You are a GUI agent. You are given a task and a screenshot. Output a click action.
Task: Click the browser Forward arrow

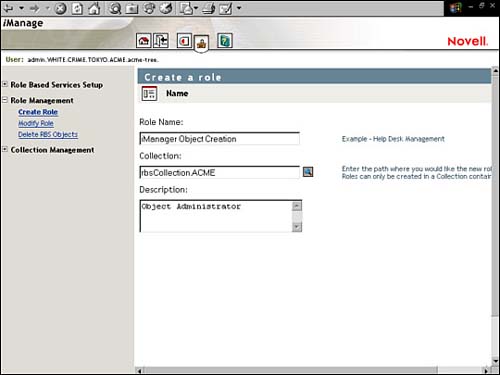[35, 8]
